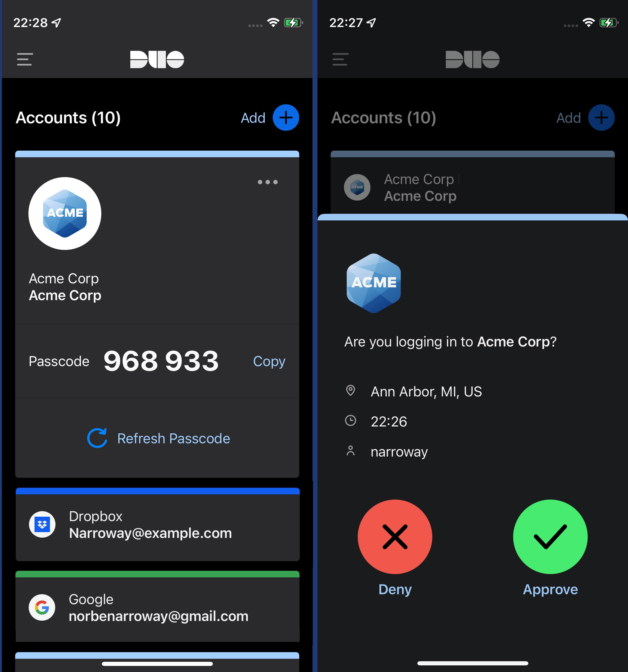Tap the three-dot options menu on Acme Corp

click(267, 182)
